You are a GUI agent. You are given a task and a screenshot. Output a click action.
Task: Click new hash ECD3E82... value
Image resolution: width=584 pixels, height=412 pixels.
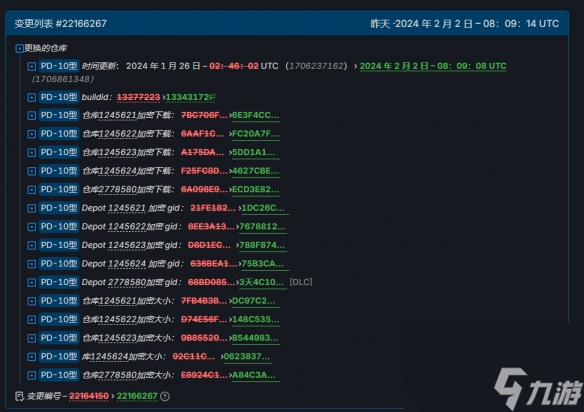(x=255, y=189)
